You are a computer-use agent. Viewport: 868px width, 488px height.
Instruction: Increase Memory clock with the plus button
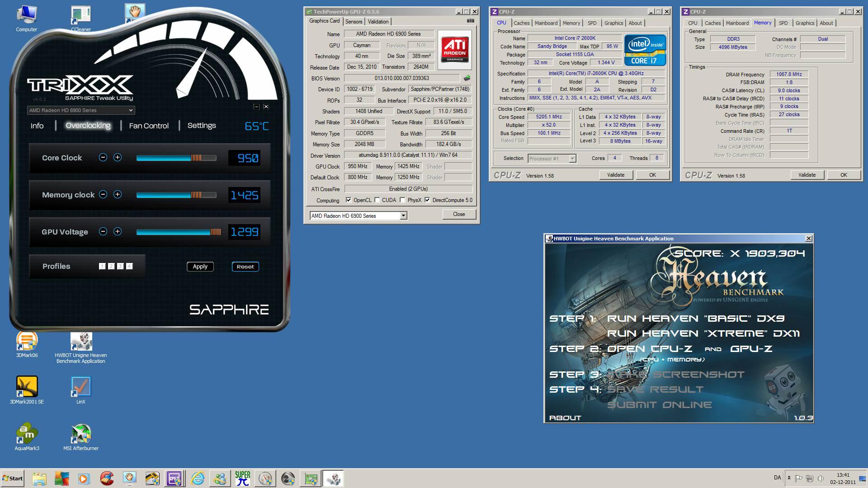118,194
